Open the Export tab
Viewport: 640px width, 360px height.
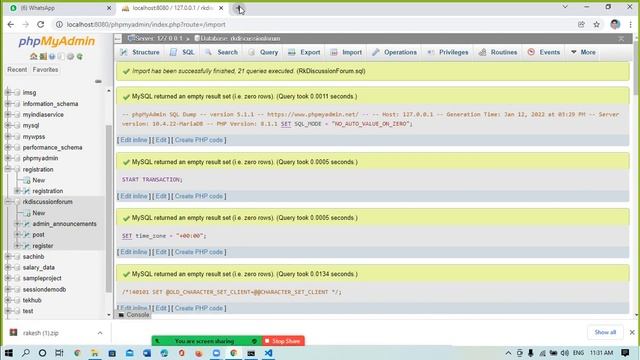(x=304, y=52)
